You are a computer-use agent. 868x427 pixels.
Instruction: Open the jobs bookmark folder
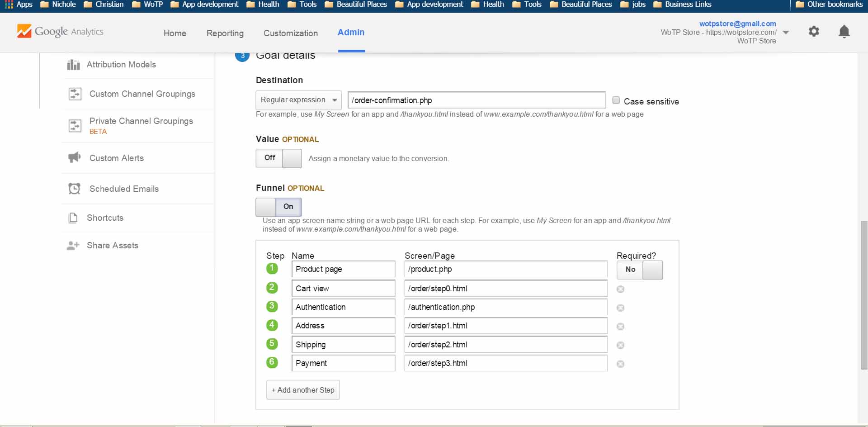[633, 4]
